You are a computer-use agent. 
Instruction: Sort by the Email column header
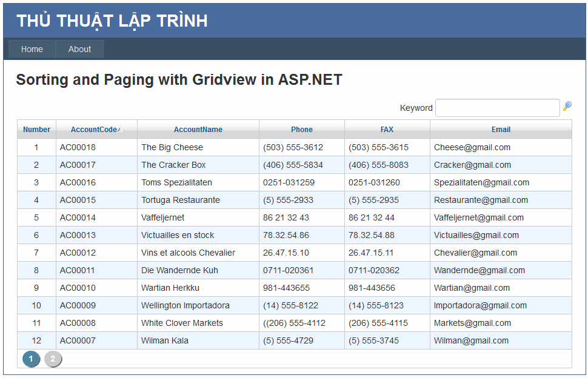tap(501, 130)
